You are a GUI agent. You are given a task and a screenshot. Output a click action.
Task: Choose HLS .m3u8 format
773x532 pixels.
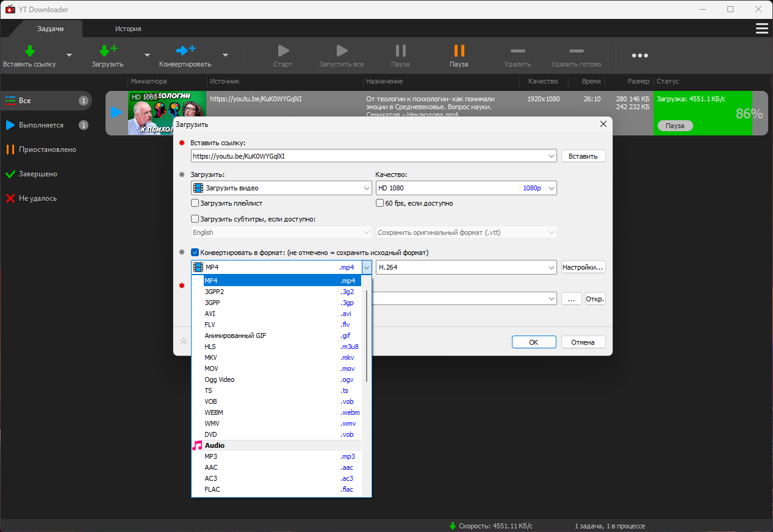[x=276, y=347]
